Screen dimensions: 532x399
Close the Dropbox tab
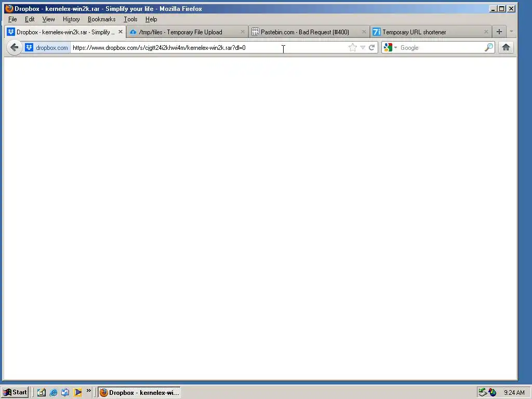click(121, 32)
